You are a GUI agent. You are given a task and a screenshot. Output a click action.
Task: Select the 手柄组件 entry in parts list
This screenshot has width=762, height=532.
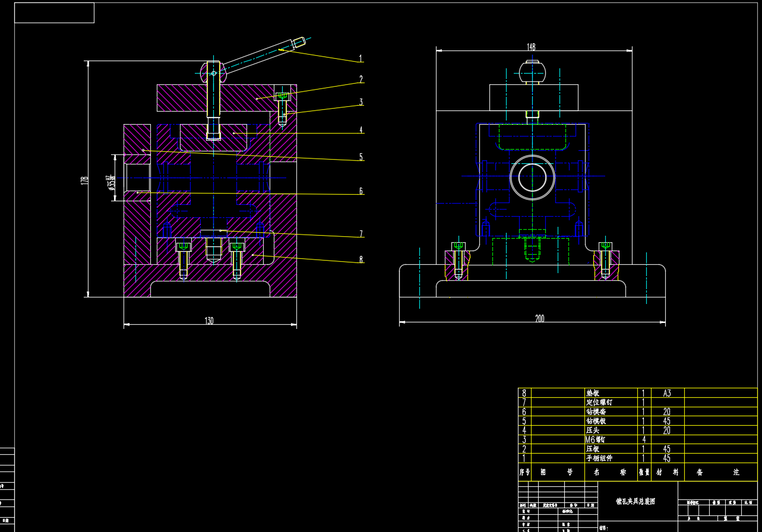tap(599, 458)
